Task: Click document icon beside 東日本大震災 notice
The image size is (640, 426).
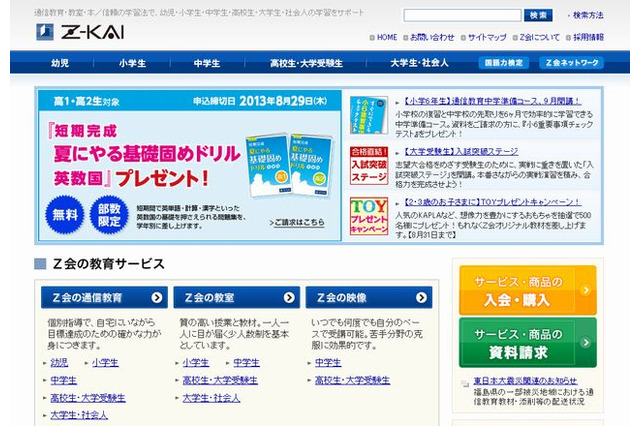Action: pos(465,384)
